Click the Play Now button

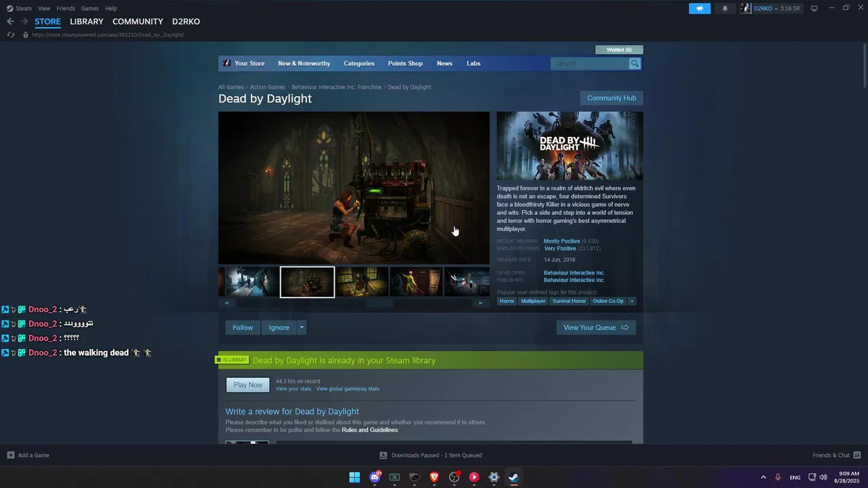point(248,385)
